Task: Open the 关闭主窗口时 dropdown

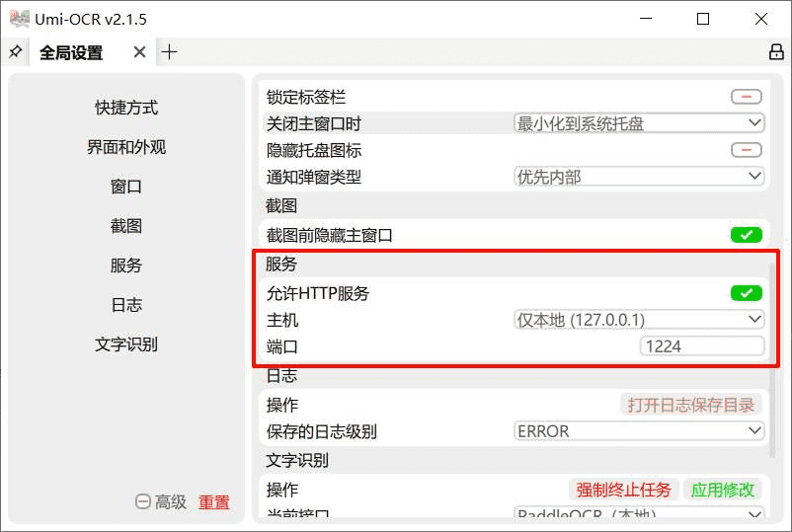Action: click(639, 123)
